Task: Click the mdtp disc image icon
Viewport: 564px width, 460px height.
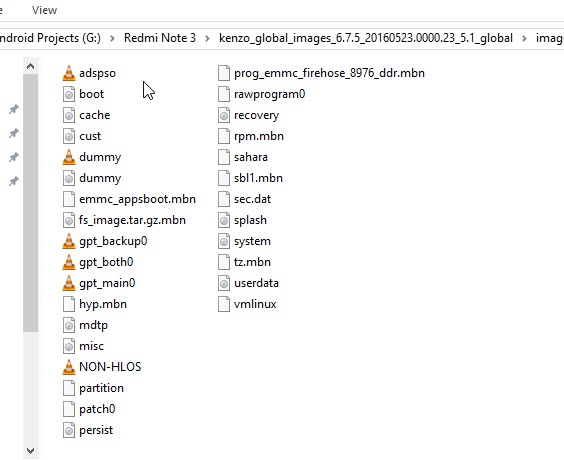Action: (69, 325)
